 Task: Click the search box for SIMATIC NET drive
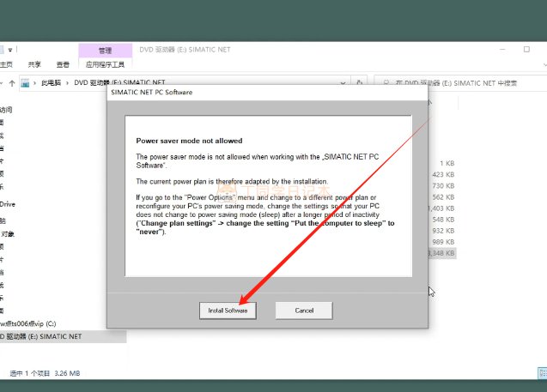[460, 83]
